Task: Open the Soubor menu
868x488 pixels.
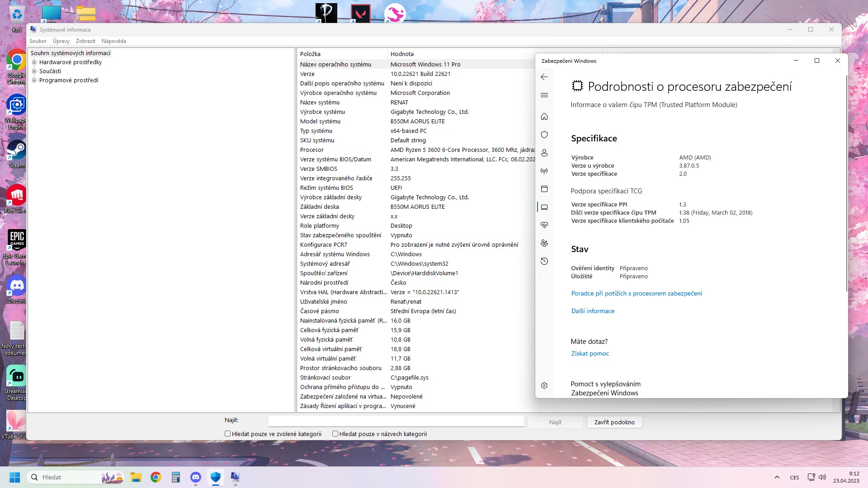Action: [x=38, y=41]
